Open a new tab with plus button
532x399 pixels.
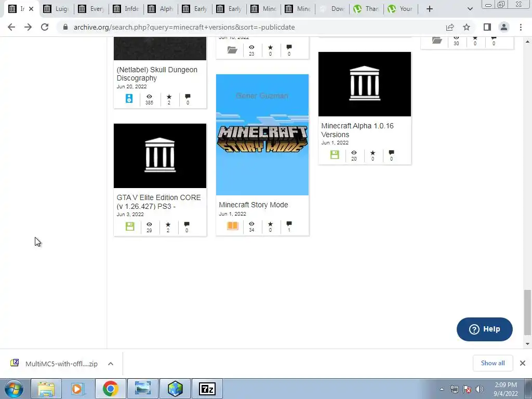coord(430,9)
